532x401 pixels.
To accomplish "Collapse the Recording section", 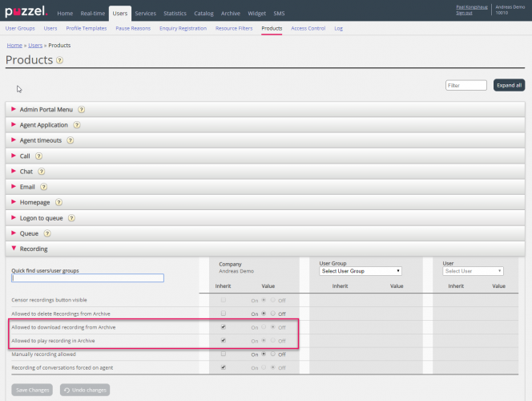I will click(x=34, y=249).
